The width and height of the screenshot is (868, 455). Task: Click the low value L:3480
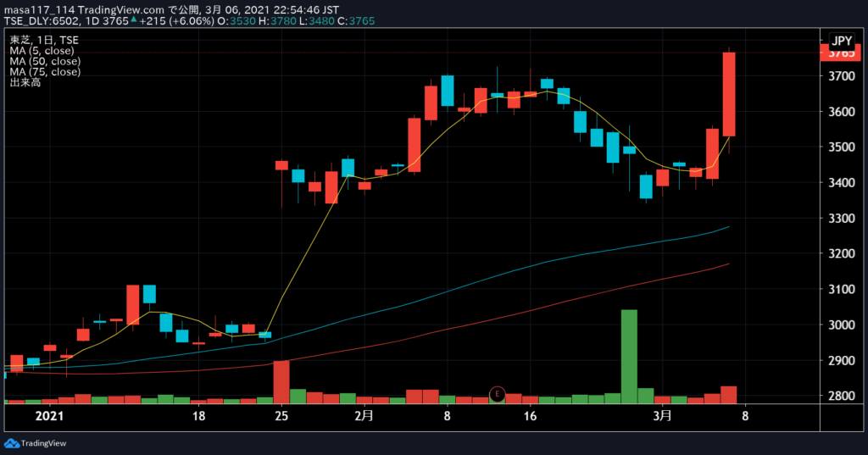[317, 21]
